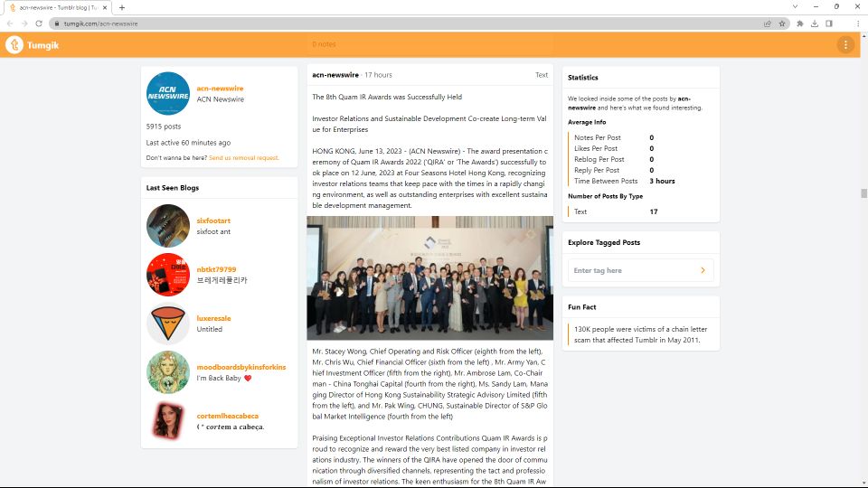Bookmark this page with star icon
The width and height of the screenshot is (868, 488).
pos(782,23)
